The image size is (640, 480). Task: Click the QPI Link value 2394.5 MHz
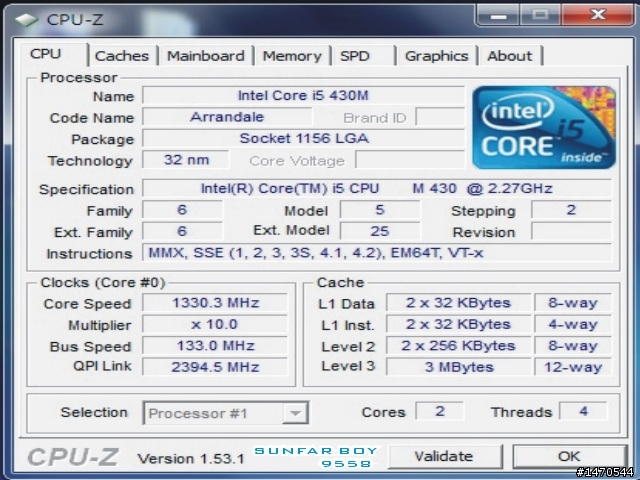(215, 367)
